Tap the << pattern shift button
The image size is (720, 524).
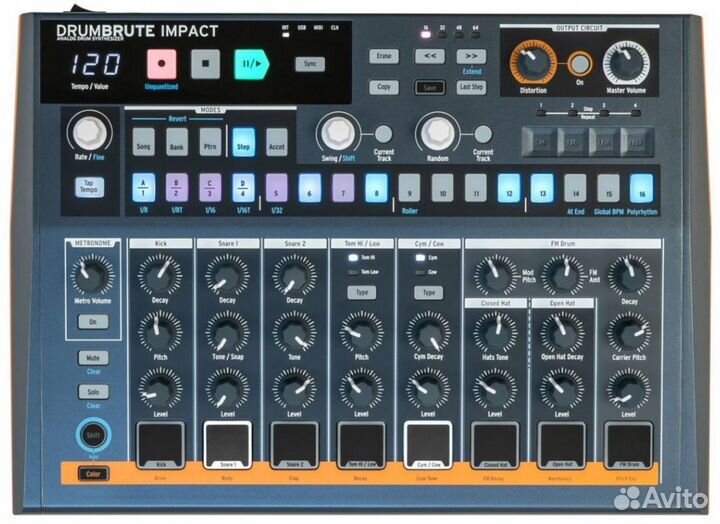(430, 56)
